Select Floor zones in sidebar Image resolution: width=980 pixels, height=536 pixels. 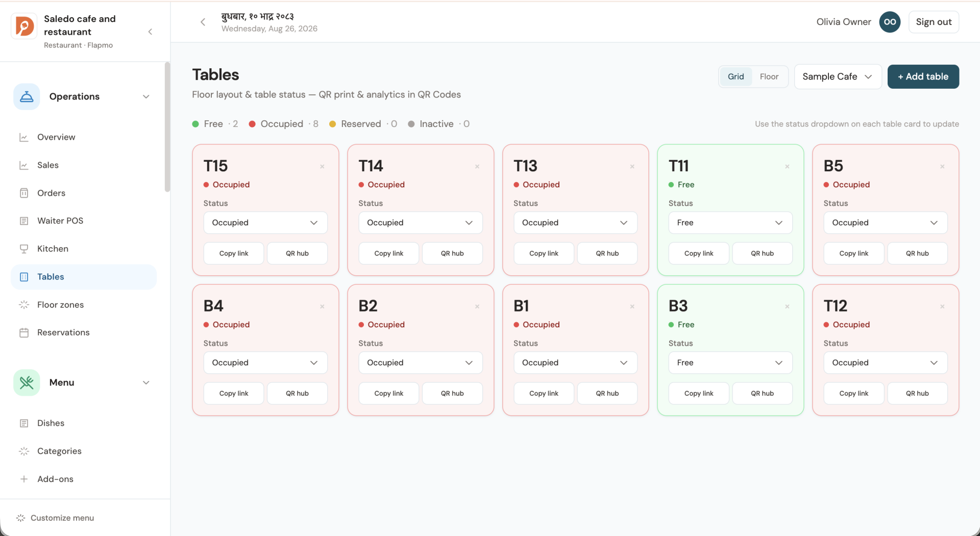click(84, 305)
